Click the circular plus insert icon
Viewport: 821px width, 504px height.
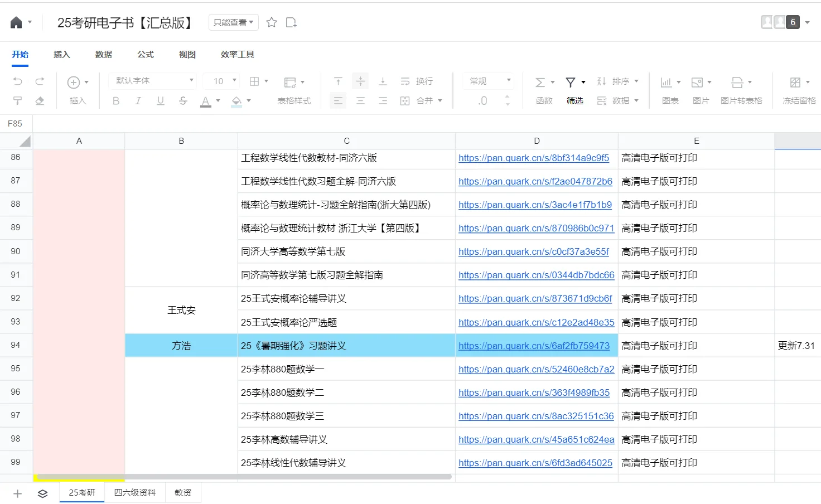coord(74,83)
